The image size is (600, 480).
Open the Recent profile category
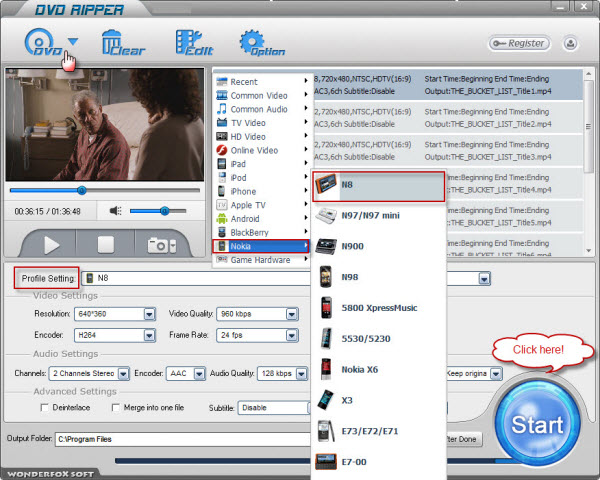pyautogui.click(x=262, y=82)
